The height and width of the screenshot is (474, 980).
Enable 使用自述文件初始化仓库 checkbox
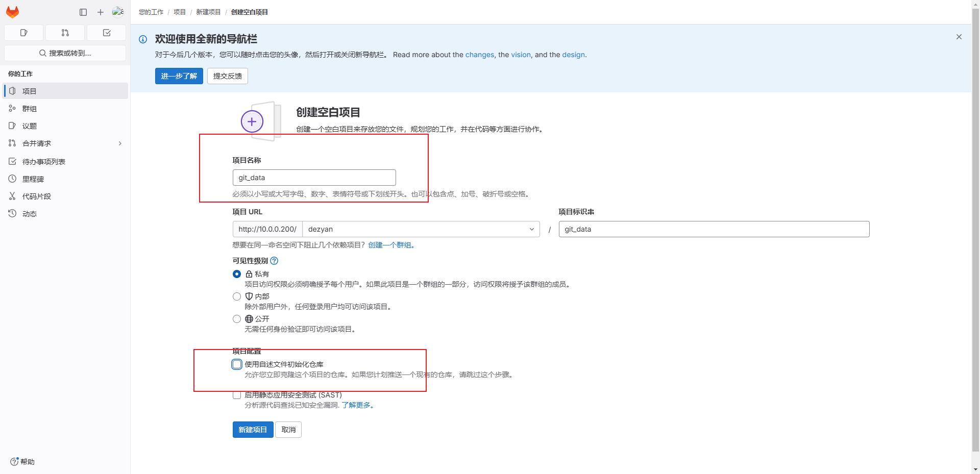(237, 364)
